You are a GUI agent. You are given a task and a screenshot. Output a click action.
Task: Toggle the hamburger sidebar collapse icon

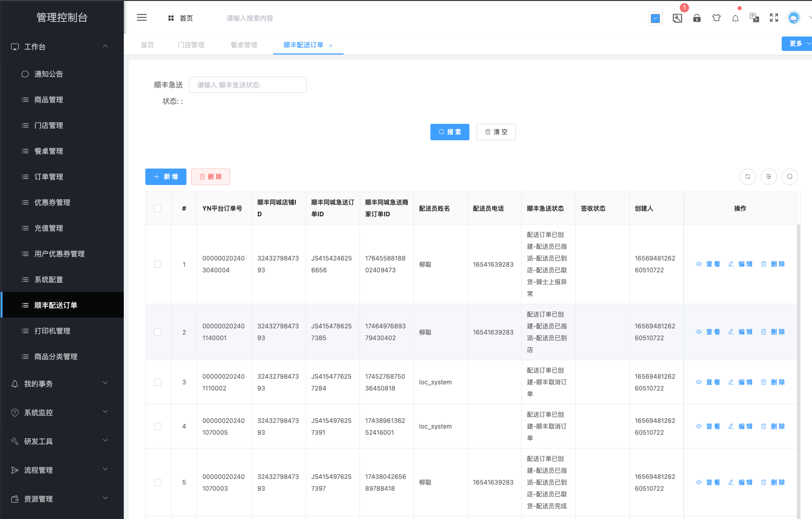142,17
